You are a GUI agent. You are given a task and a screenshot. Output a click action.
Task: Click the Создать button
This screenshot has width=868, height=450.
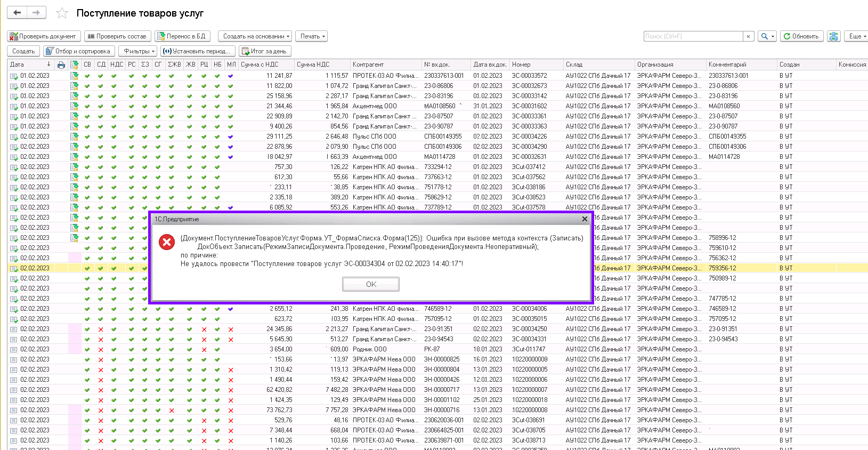[23, 51]
